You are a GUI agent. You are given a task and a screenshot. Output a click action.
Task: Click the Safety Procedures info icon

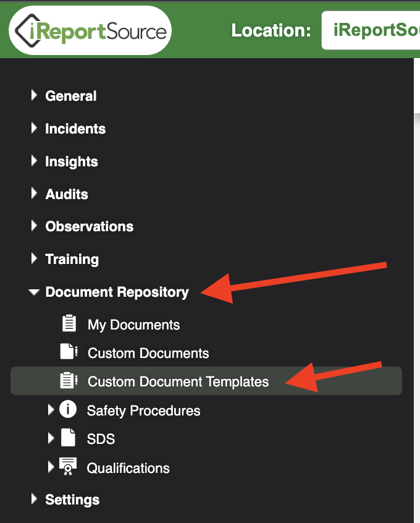pos(68,409)
